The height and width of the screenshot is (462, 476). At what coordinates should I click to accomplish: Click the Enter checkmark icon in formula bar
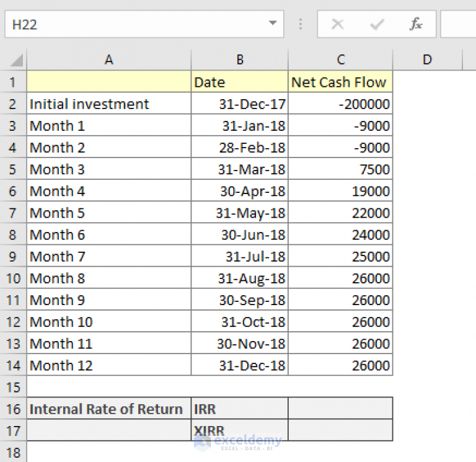[x=377, y=24]
